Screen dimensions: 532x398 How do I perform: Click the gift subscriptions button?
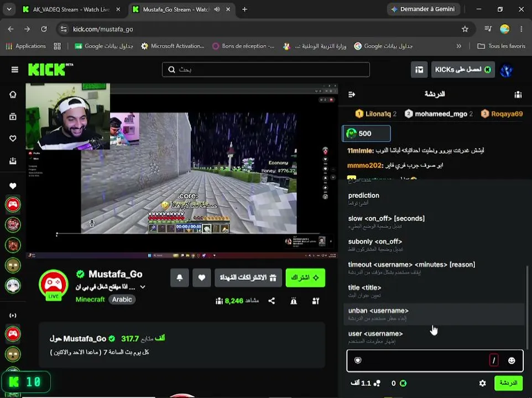click(x=248, y=277)
